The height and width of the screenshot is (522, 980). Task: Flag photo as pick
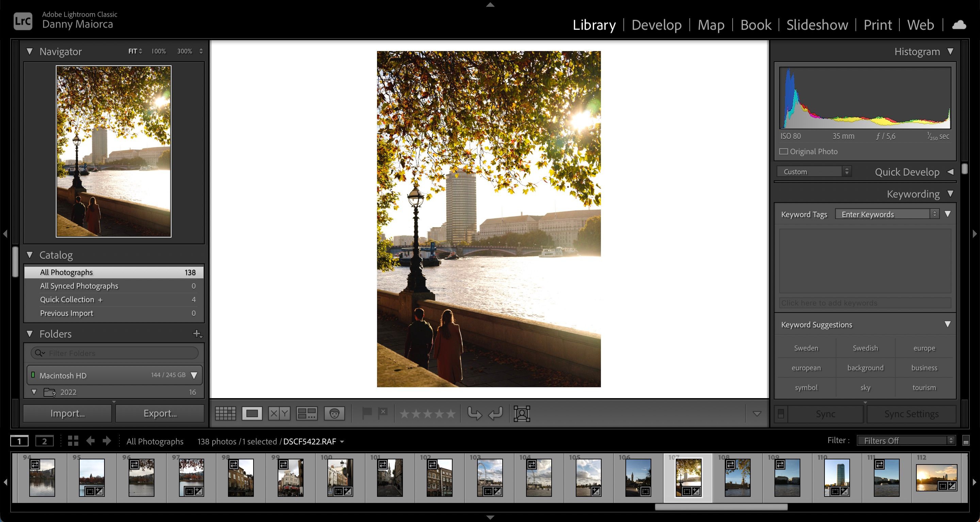[367, 413]
